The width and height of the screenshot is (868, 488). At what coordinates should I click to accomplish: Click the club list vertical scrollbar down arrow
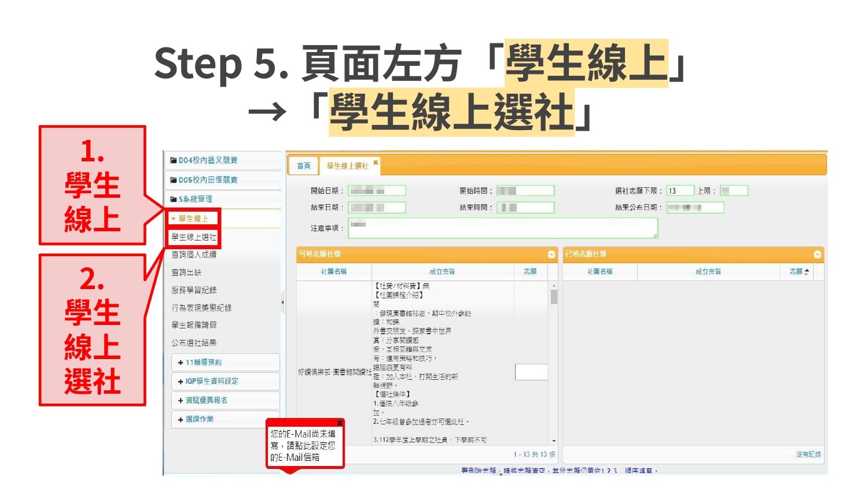tap(554, 441)
